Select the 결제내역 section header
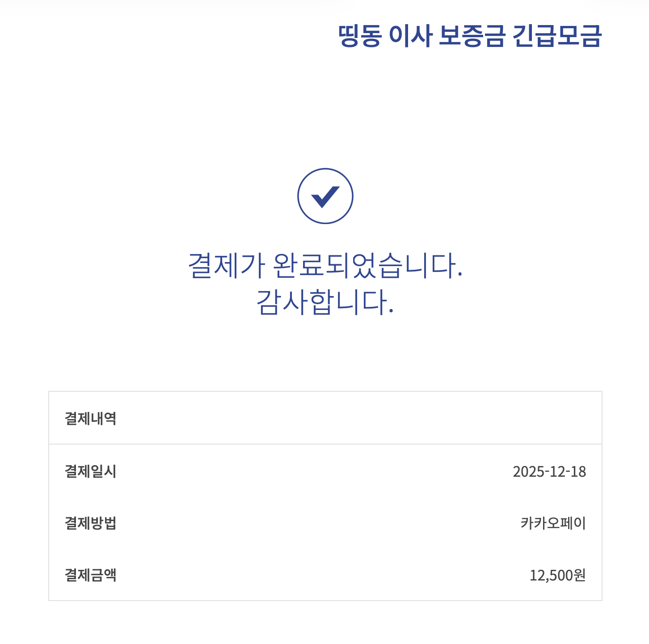649x644 pixels. pos(90,419)
